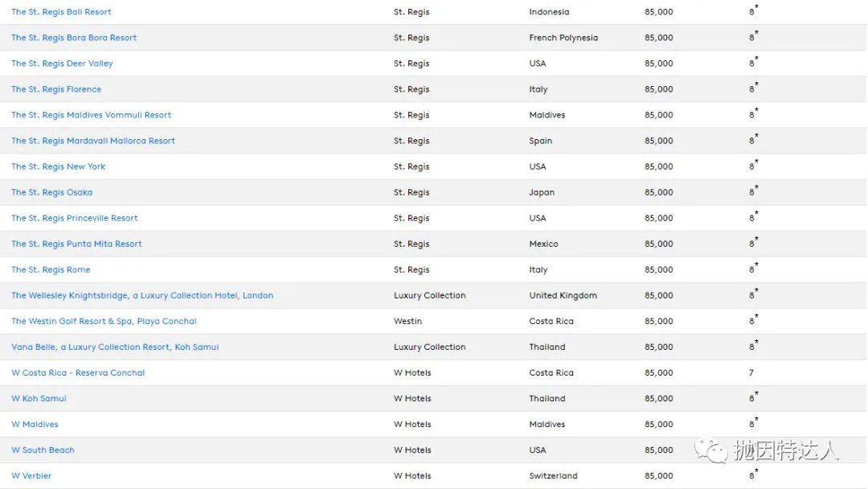The width and height of the screenshot is (868, 489).
Task: Open The St. Regis Princeville Resort link
Action: (x=75, y=218)
